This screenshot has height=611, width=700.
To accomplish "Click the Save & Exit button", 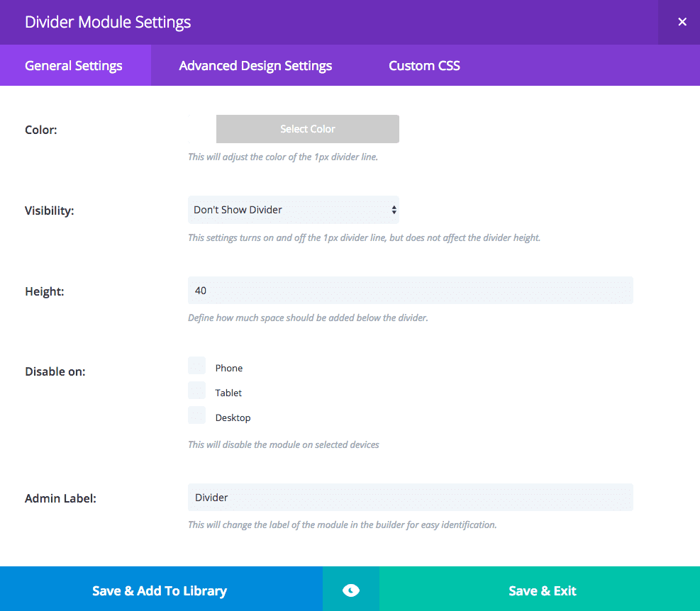I will tap(543, 590).
